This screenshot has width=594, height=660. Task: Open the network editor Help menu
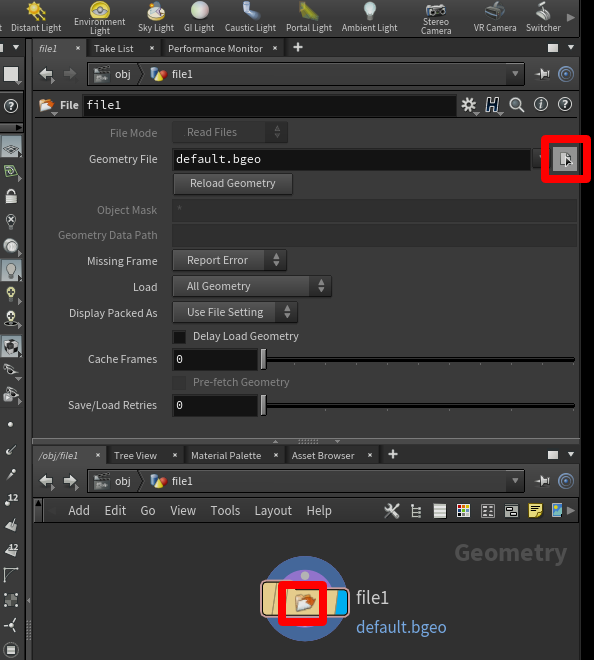coord(319,511)
